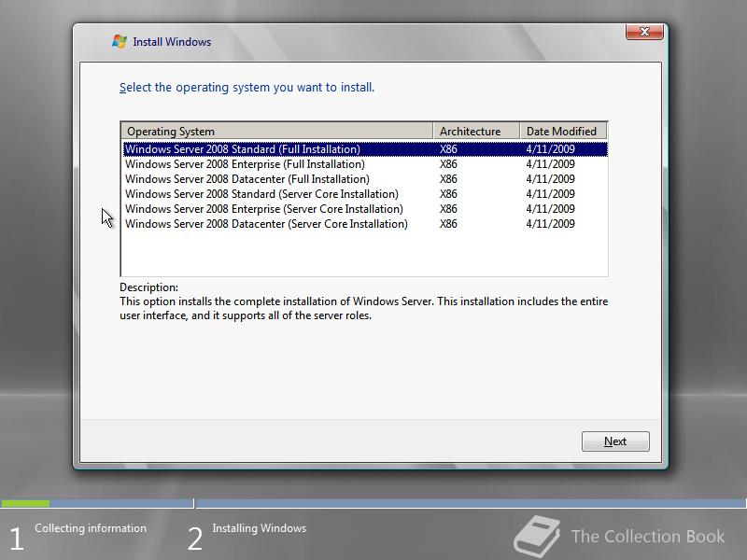Click the green setup progress bar segment

25,503
